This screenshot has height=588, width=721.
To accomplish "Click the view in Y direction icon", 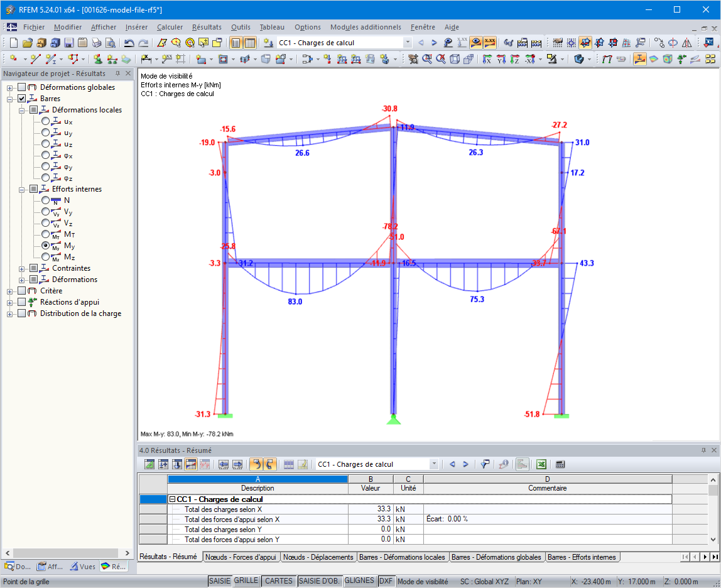I will tap(501, 59).
